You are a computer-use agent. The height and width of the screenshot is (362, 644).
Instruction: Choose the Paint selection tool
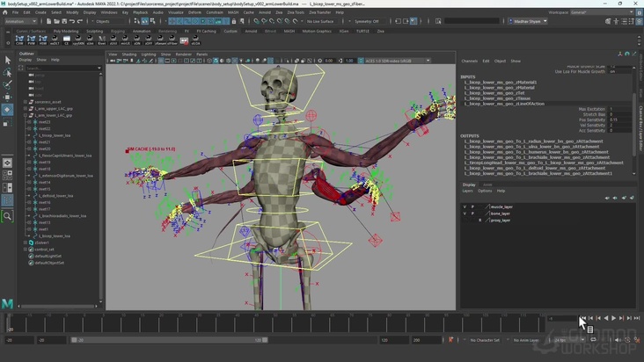[7, 85]
